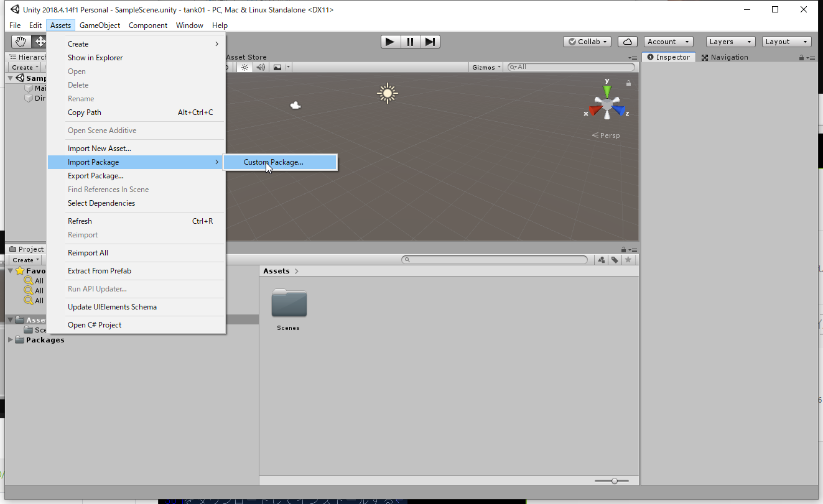This screenshot has height=504, width=823.
Task: Switch to the Asset Store tab
Action: (x=246, y=57)
